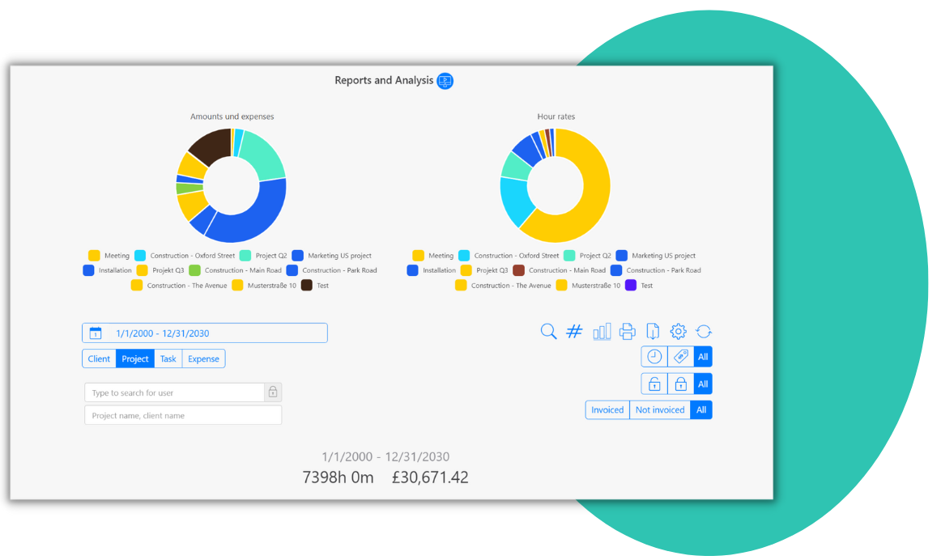
Task: Click the lock icon beside the user search field
Action: (x=273, y=392)
